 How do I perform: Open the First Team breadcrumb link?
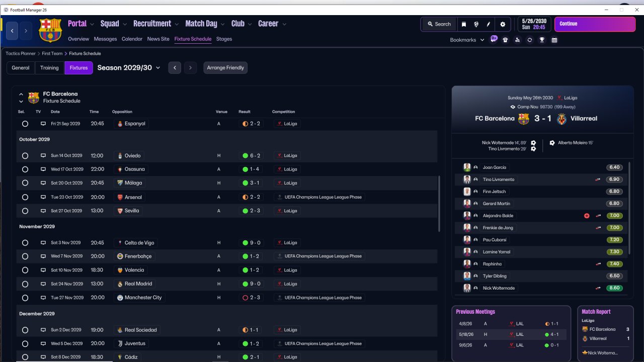(52, 53)
